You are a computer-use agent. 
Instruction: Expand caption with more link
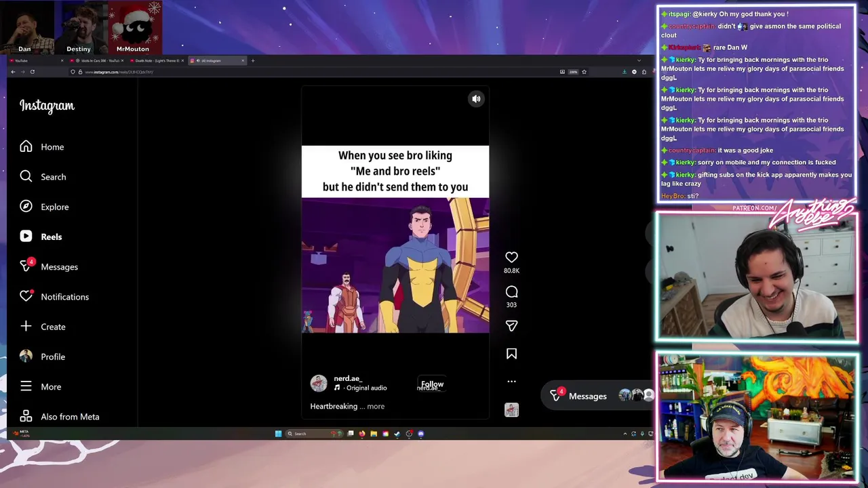[x=376, y=406]
